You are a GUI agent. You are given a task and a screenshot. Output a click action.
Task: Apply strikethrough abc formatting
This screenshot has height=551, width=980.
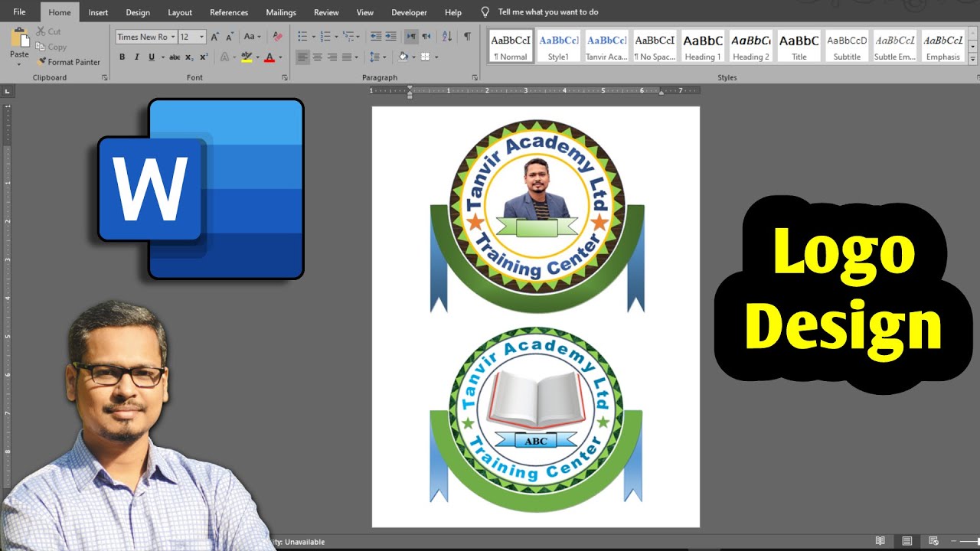point(175,57)
